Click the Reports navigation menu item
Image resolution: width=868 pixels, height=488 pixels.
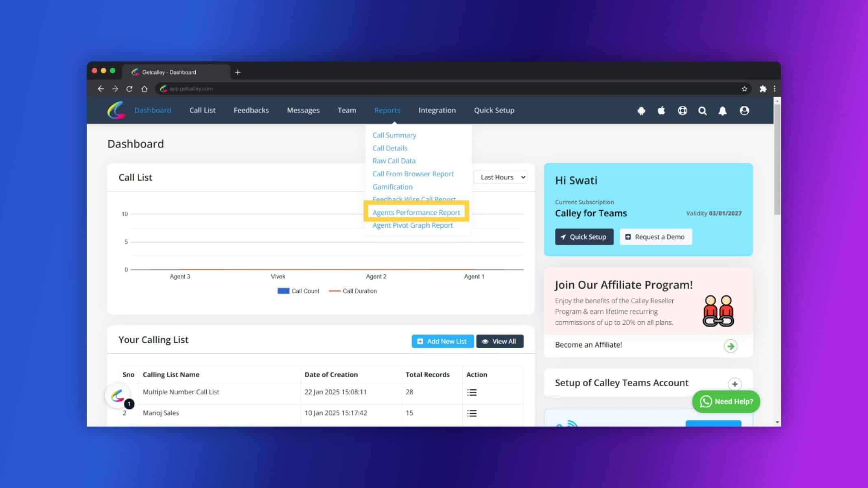coord(387,110)
